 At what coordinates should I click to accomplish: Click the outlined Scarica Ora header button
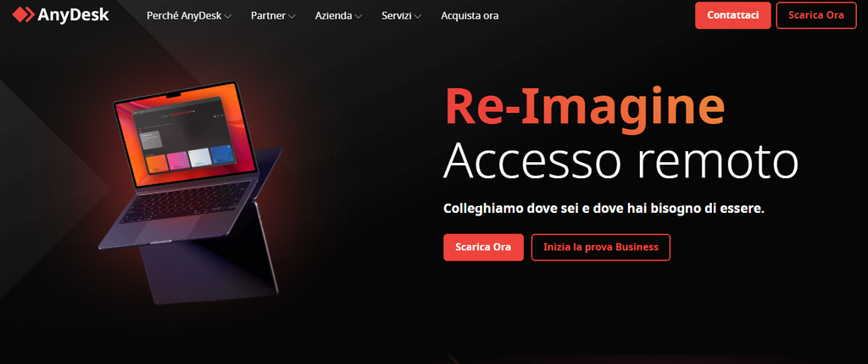816,15
